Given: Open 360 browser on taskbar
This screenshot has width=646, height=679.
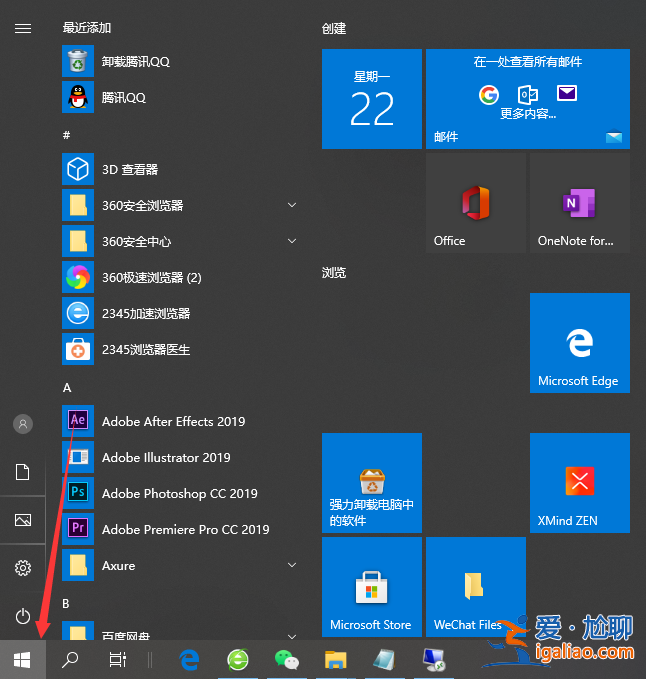Looking at the screenshot, I should [238, 660].
